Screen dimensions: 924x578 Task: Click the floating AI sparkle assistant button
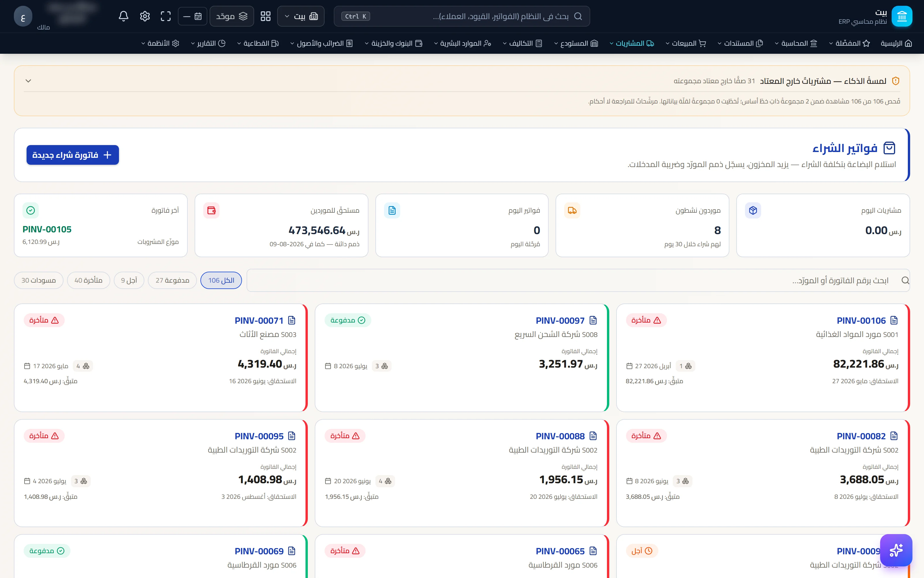pos(896,550)
